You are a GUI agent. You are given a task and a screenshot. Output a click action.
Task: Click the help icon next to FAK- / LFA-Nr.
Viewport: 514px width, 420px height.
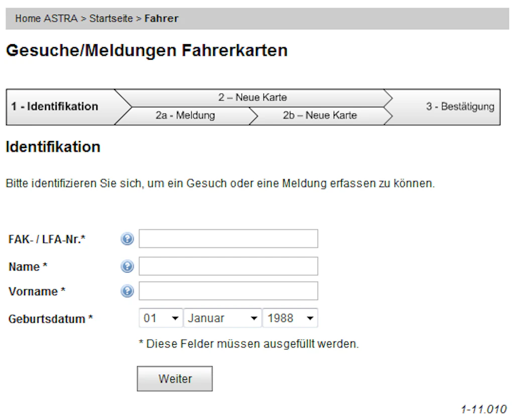click(127, 239)
